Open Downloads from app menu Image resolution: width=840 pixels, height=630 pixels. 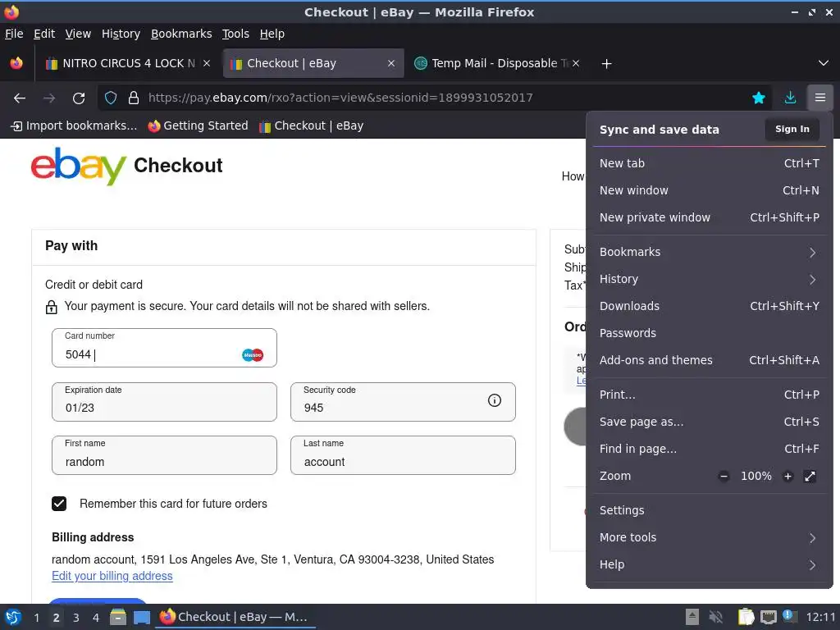709,306
